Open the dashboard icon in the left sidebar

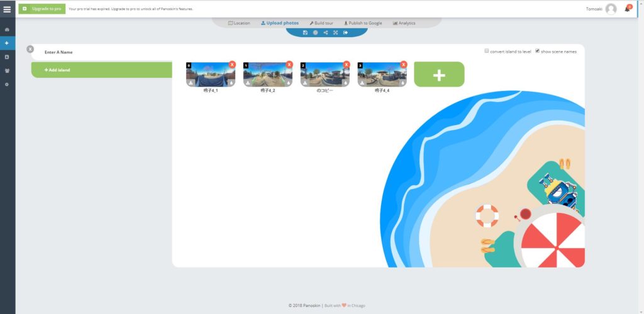[7, 30]
